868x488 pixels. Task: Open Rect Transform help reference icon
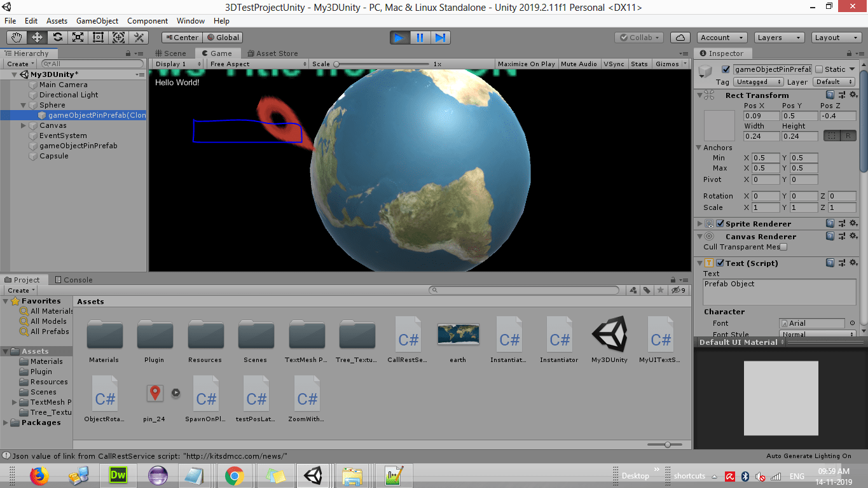click(830, 95)
